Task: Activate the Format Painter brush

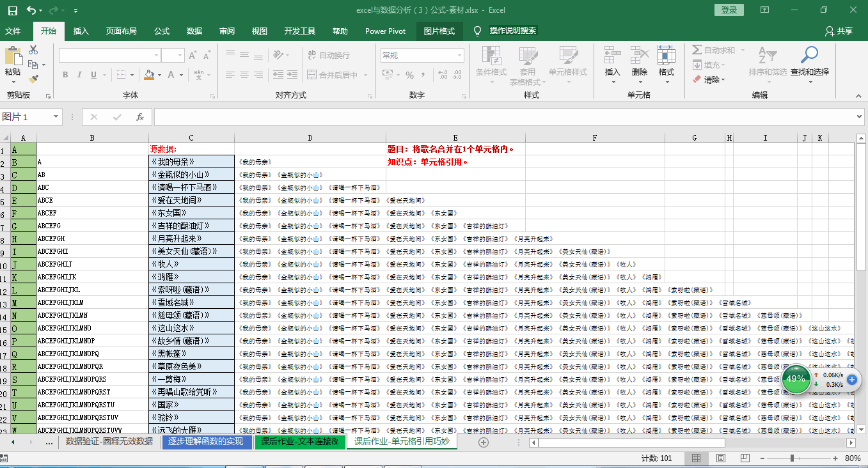Action: 33,79
